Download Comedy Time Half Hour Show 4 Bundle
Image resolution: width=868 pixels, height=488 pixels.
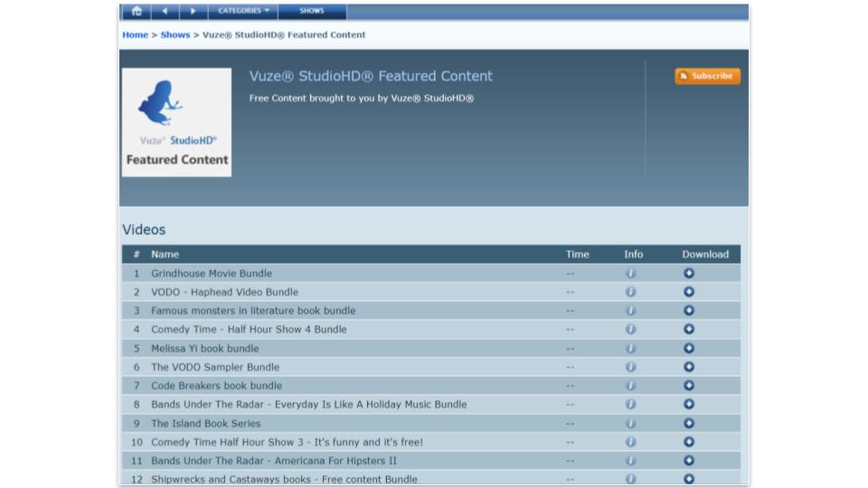point(689,329)
